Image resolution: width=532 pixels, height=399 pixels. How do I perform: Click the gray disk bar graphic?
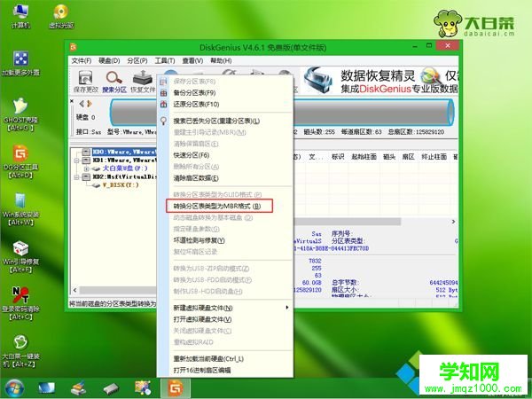tap(372, 113)
